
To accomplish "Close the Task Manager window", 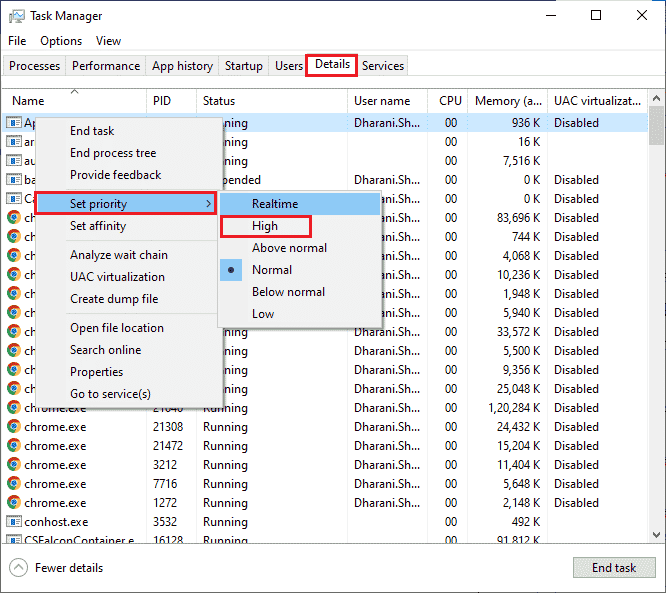I will (x=642, y=16).
